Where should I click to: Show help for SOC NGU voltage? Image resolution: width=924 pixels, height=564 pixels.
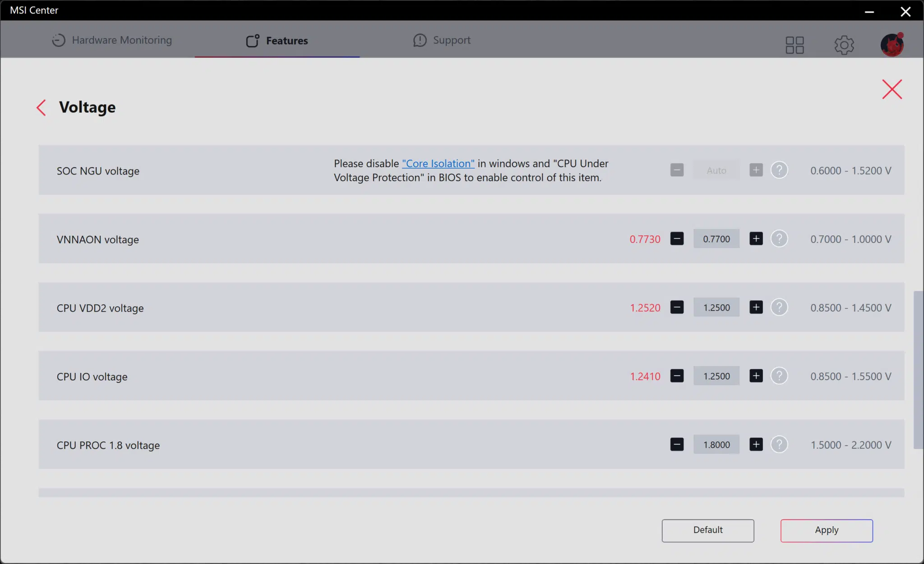coord(779,170)
